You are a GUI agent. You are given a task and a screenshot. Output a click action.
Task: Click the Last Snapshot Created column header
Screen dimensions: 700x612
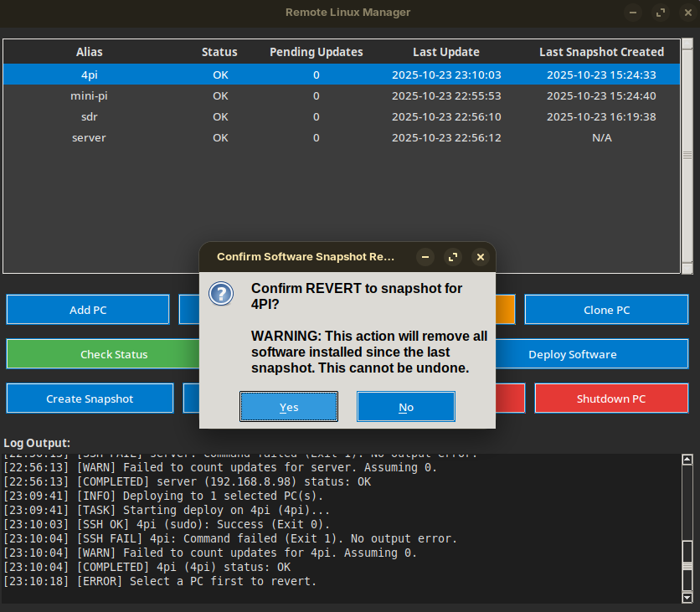[x=601, y=52]
